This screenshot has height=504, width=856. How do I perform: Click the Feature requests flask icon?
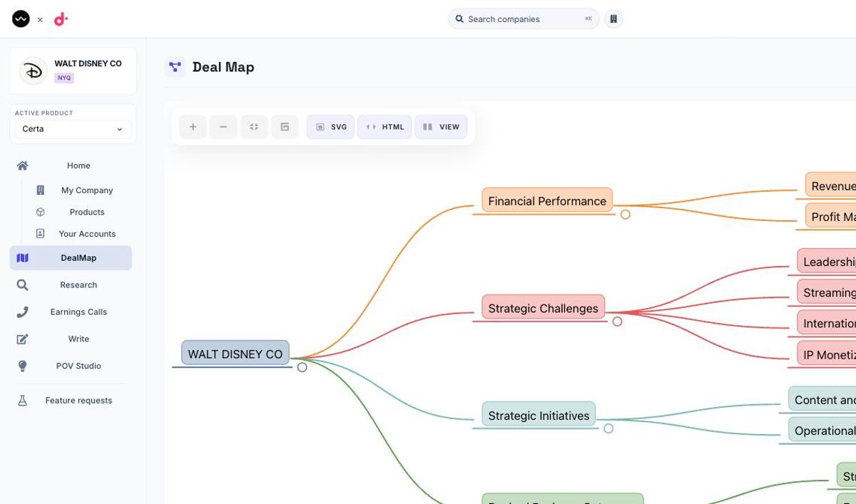22,401
